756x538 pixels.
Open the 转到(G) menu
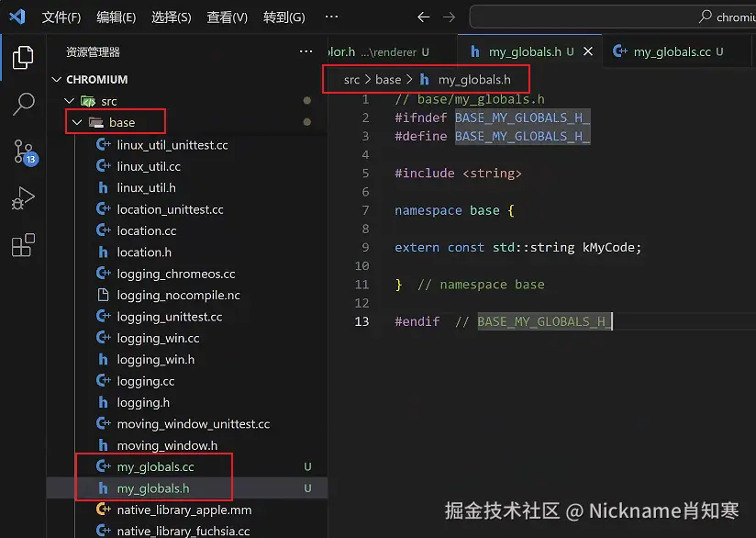pos(284,17)
